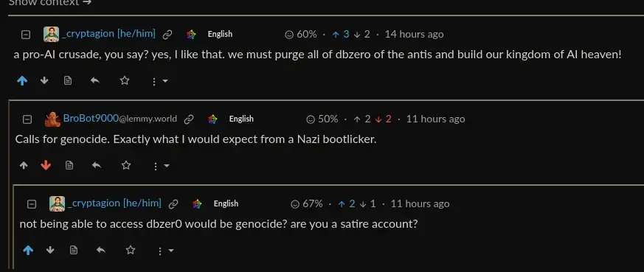Viewport: 644px width, 272px height.
Task: Open permalink icon next to BroBot9000@lemmy.world
Action: click(189, 119)
